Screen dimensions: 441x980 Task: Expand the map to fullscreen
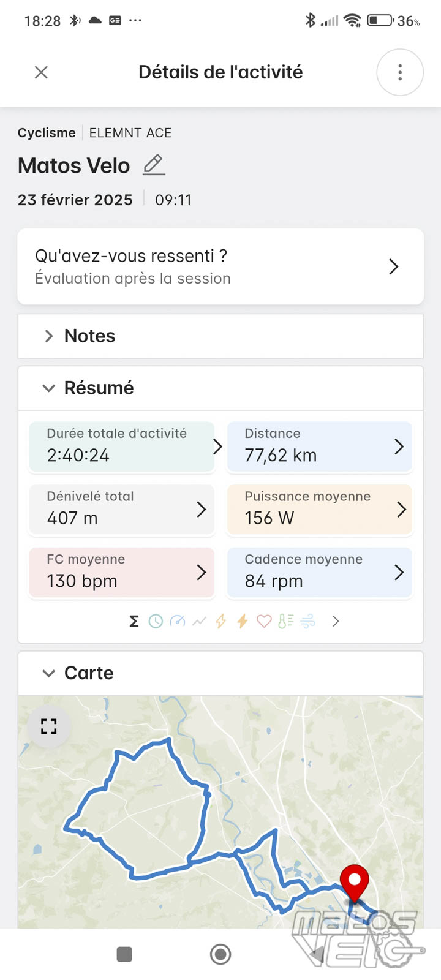(x=49, y=726)
